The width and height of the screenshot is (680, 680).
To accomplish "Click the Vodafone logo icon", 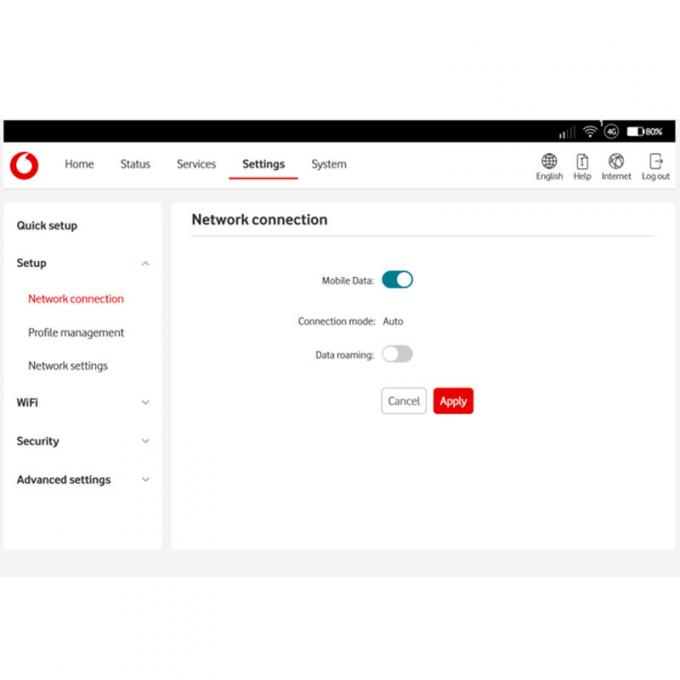I will click(24, 165).
